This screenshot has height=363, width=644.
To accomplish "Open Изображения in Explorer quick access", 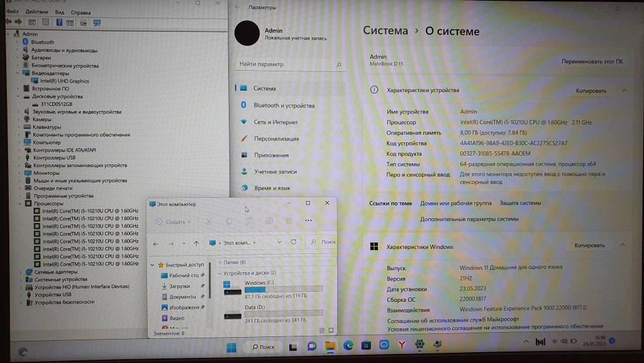I will [x=184, y=308].
